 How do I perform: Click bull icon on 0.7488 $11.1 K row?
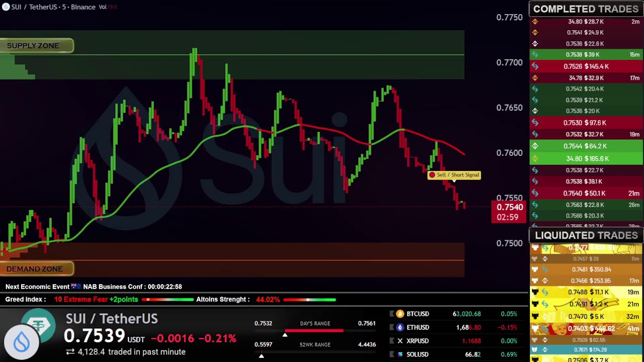point(535,292)
